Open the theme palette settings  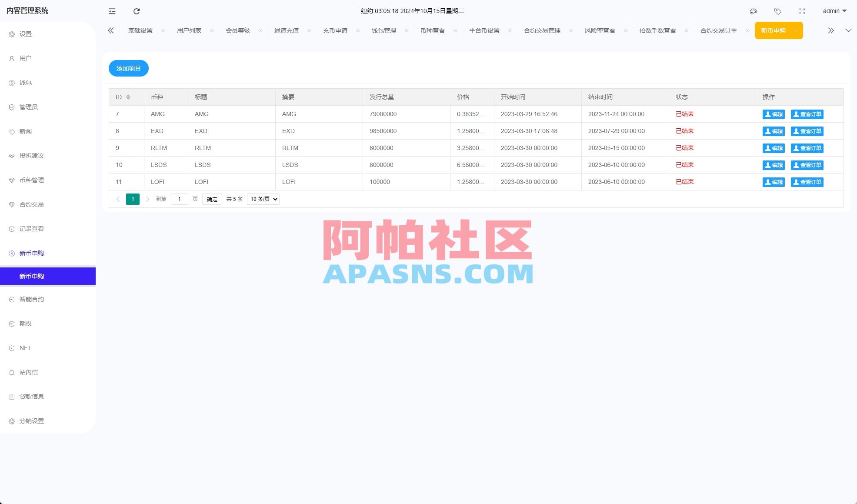point(754,11)
